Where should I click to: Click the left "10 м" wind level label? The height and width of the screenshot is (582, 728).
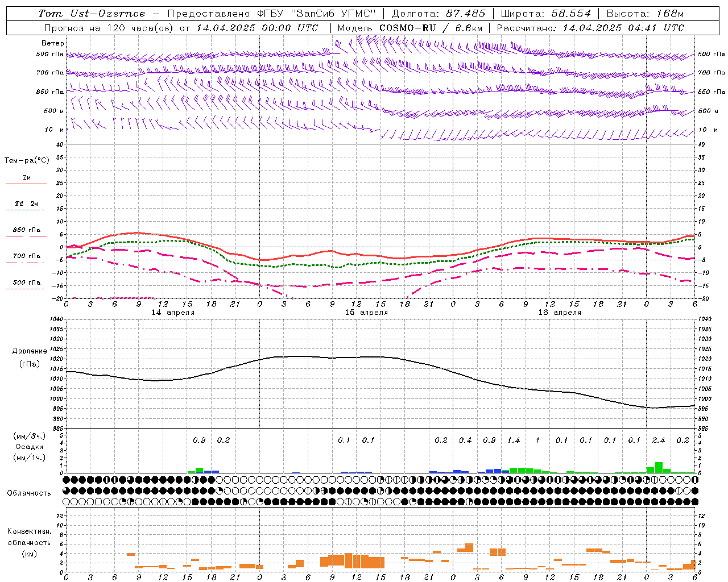54,130
